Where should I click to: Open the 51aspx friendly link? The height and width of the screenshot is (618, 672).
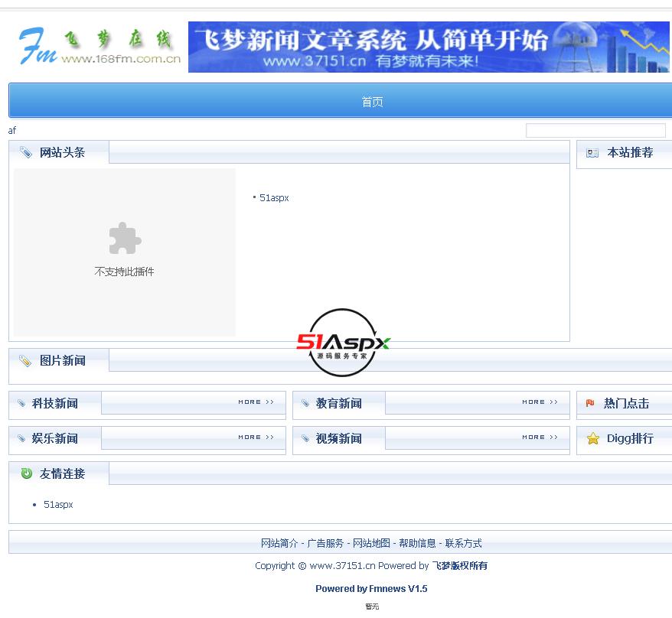tap(58, 505)
